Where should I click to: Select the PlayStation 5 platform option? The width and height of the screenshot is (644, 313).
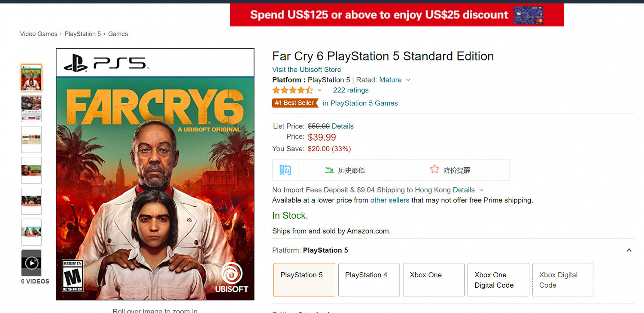click(304, 280)
